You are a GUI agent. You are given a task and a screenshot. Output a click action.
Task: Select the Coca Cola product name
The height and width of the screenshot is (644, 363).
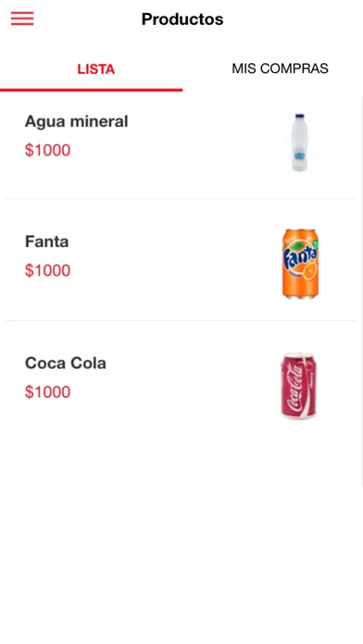(66, 363)
